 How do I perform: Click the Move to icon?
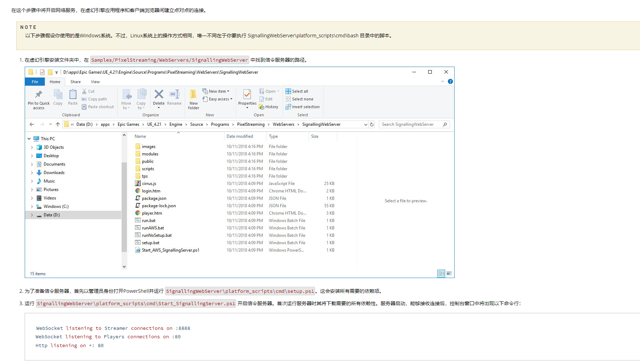click(127, 94)
